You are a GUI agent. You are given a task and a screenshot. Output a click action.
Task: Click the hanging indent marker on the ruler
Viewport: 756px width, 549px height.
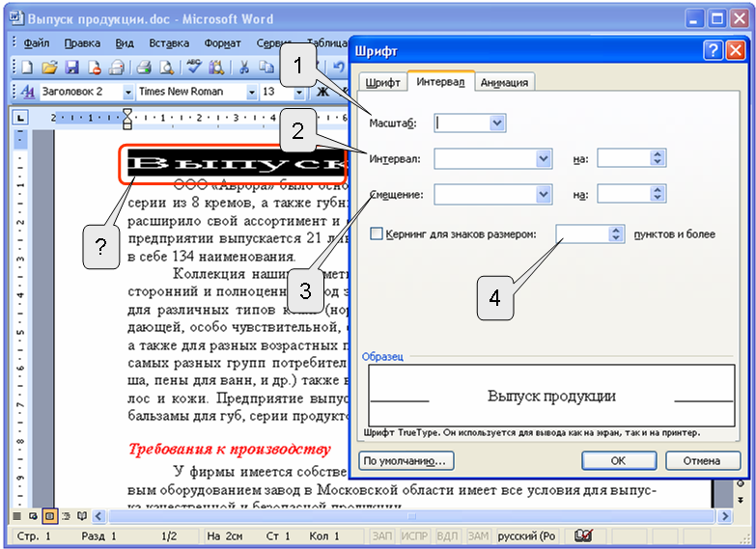pyautogui.click(x=126, y=122)
